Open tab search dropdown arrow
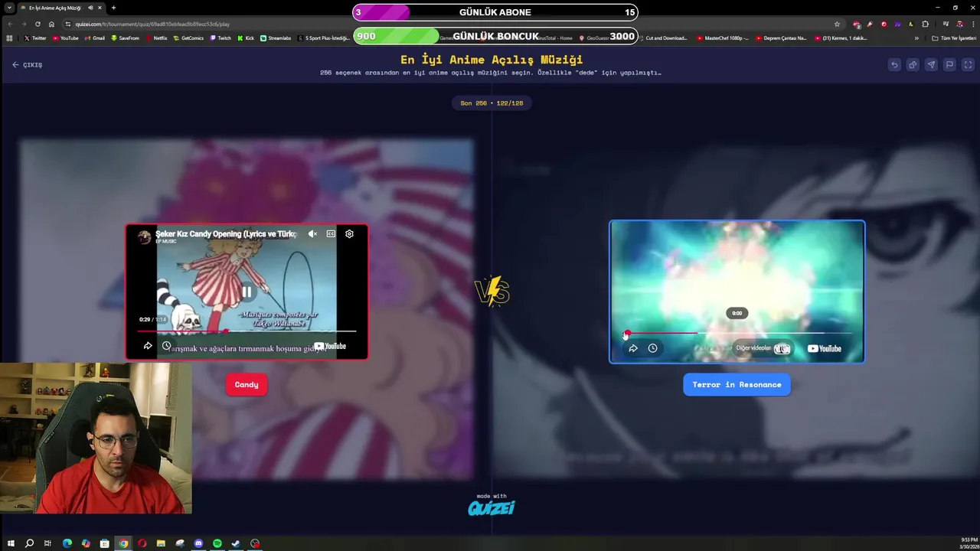980x551 pixels. (x=8, y=8)
